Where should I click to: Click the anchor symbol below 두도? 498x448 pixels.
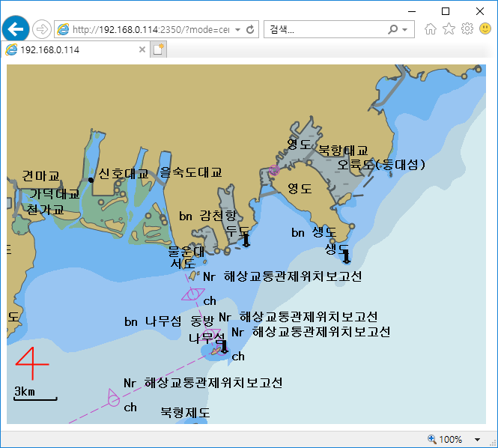246,240
